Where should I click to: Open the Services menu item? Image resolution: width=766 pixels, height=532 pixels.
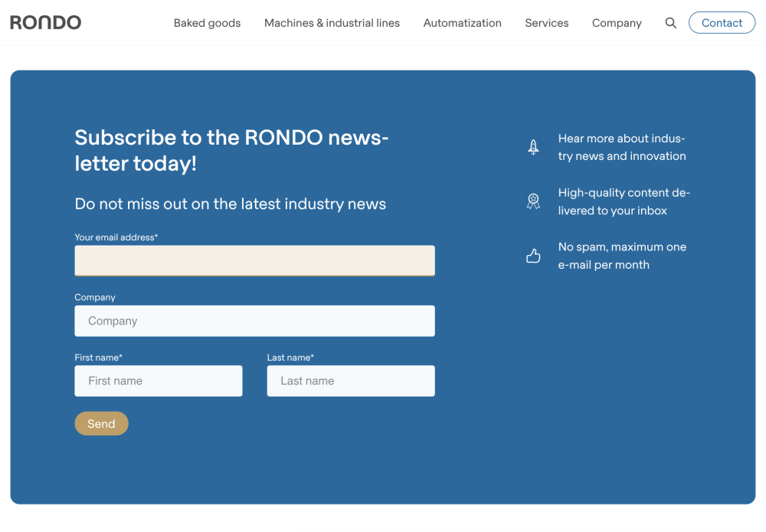click(x=546, y=23)
